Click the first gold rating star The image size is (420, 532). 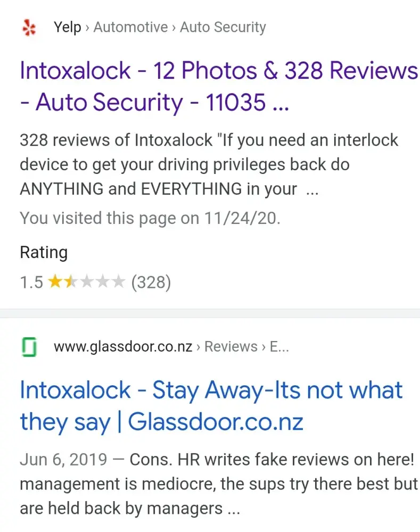point(55,281)
